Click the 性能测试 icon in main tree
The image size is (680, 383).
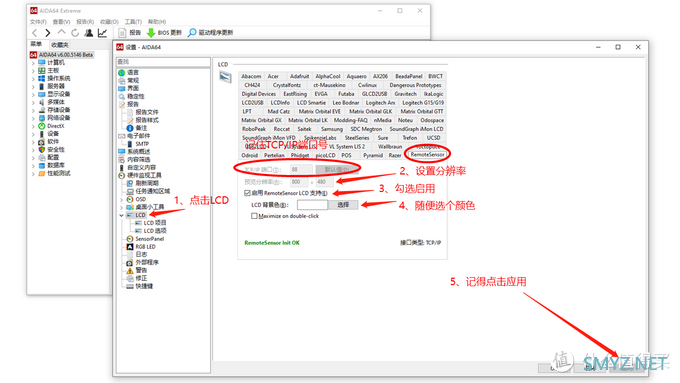(x=42, y=173)
